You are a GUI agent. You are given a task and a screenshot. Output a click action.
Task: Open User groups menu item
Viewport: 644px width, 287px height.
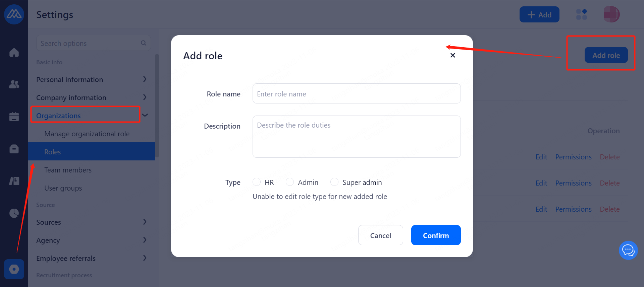click(x=63, y=188)
